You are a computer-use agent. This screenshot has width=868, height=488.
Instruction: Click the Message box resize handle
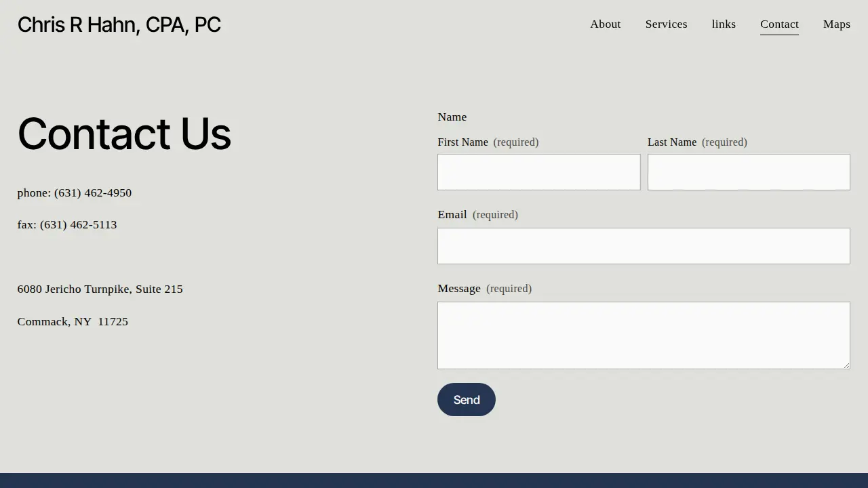[846, 365]
